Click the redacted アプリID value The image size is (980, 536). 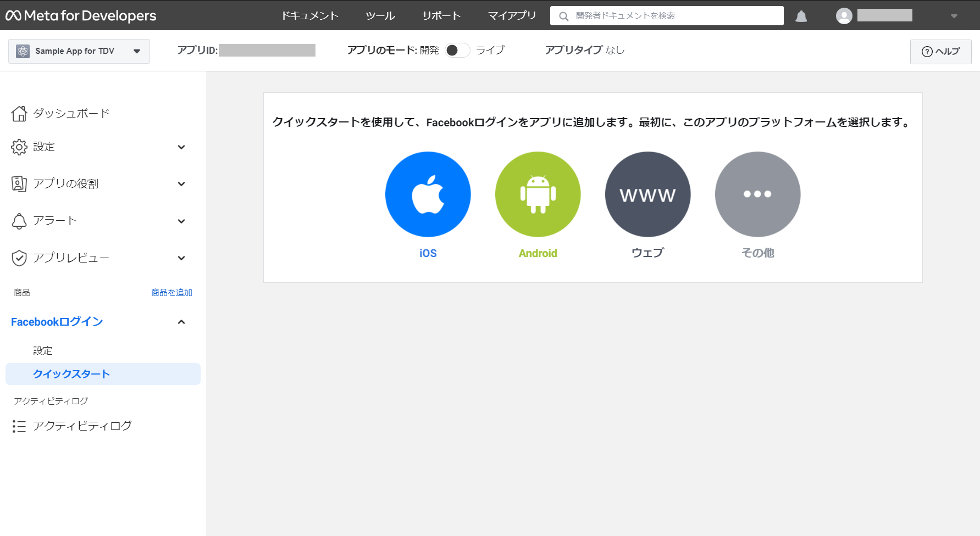pos(267,51)
